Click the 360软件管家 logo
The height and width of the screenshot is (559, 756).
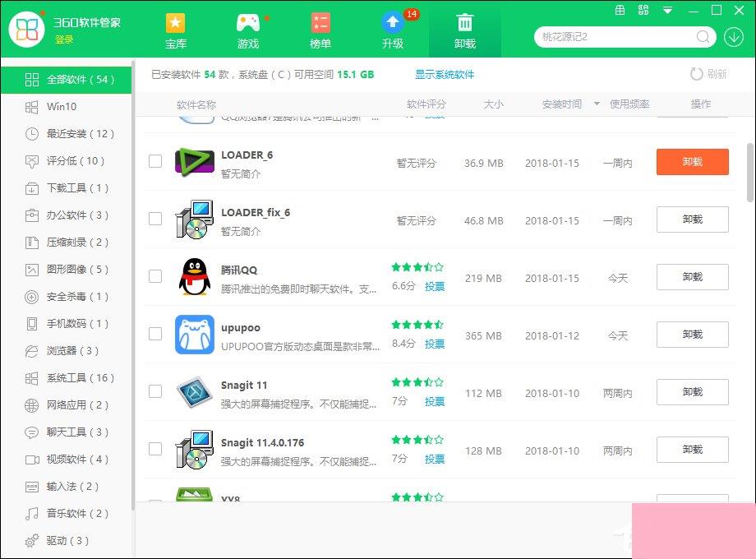pos(27,30)
